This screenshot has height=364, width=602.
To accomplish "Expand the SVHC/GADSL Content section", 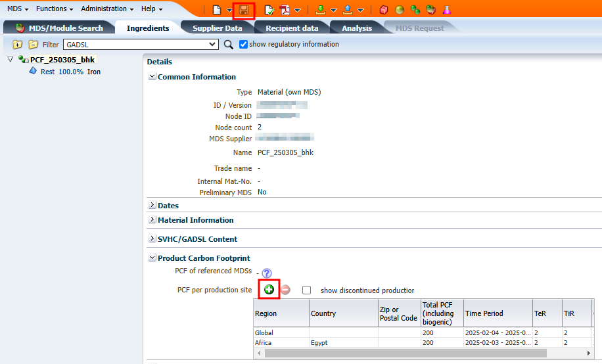I will 152,239.
